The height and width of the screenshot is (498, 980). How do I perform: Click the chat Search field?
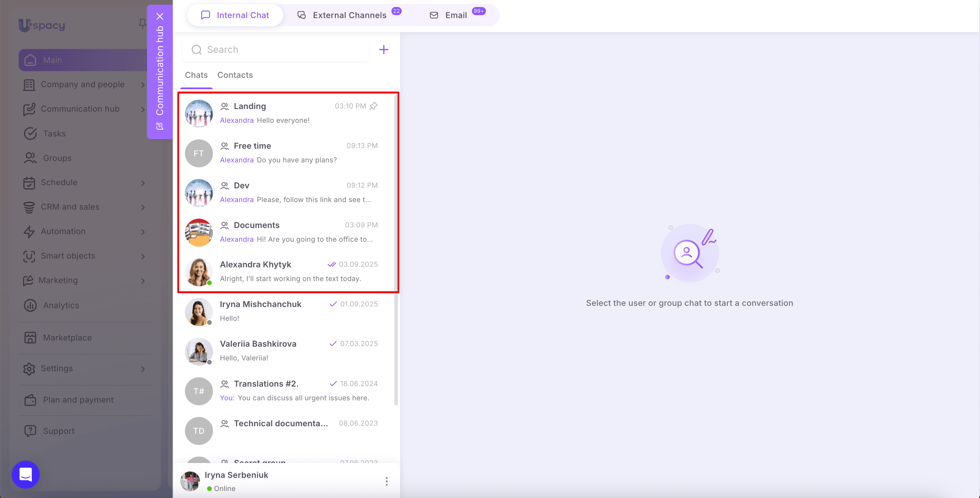point(276,50)
